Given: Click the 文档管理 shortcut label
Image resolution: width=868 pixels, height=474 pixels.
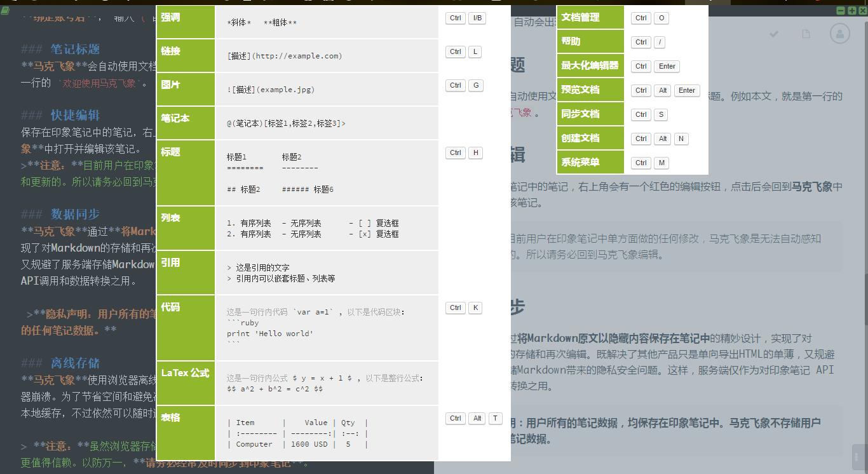Looking at the screenshot, I should pos(580,18).
